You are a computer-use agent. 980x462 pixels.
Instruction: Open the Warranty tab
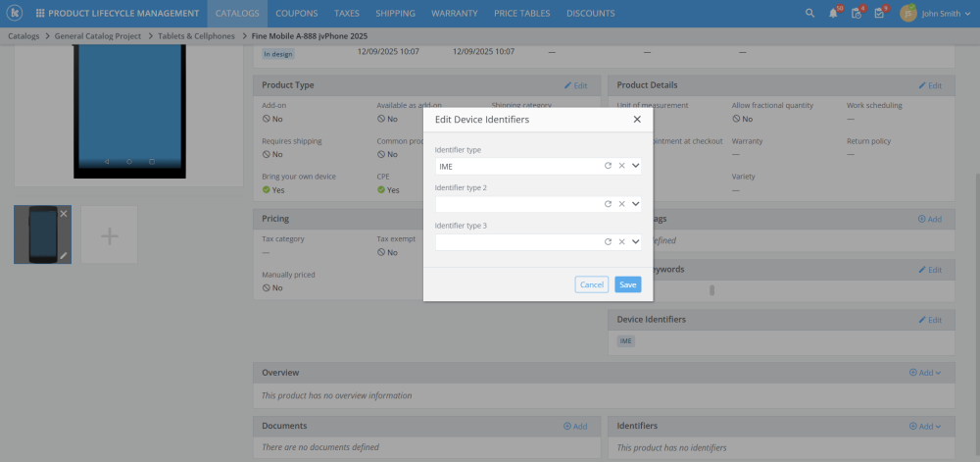(455, 13)
